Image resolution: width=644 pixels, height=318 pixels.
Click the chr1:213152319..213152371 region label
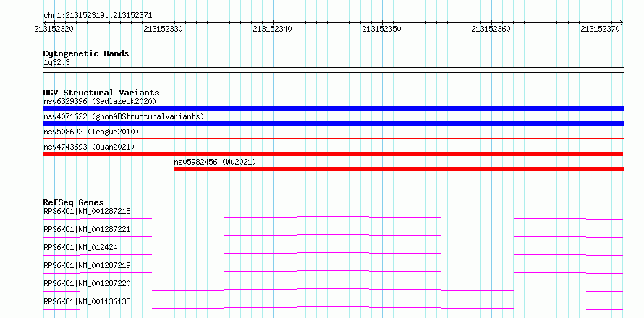click(98, 16)
